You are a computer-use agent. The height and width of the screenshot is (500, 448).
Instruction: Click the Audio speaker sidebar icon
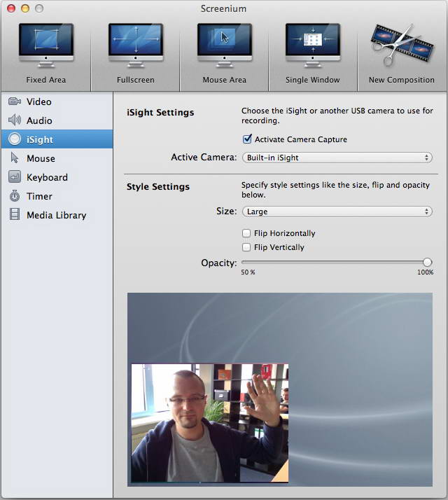tap(15, 120)
